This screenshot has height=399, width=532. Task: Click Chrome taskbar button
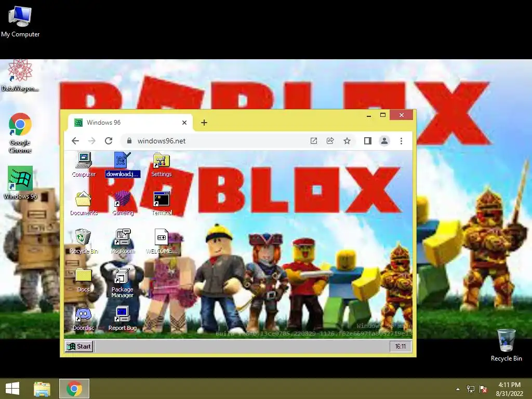(x=74, y=389)
